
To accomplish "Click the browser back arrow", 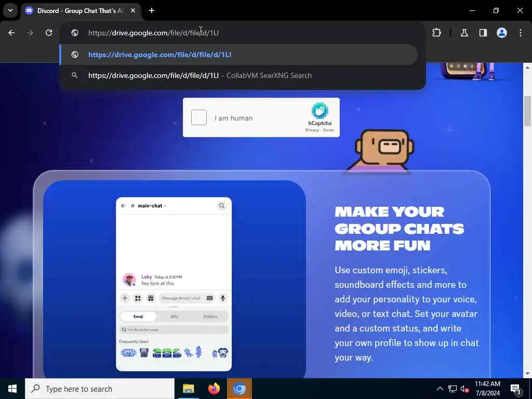I will tap(11, 33).
